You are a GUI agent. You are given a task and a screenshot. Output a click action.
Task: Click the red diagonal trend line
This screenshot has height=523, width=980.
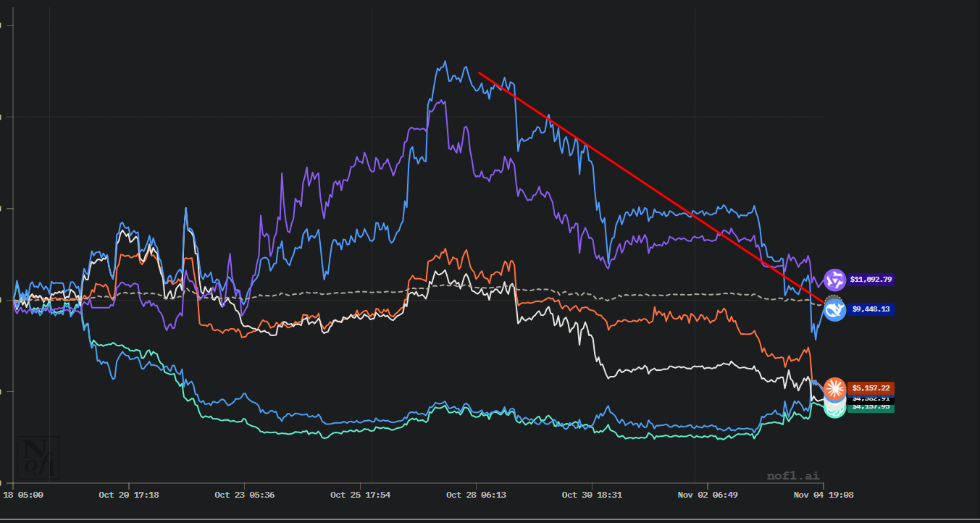pyautogui.click(x=652, y=188)
